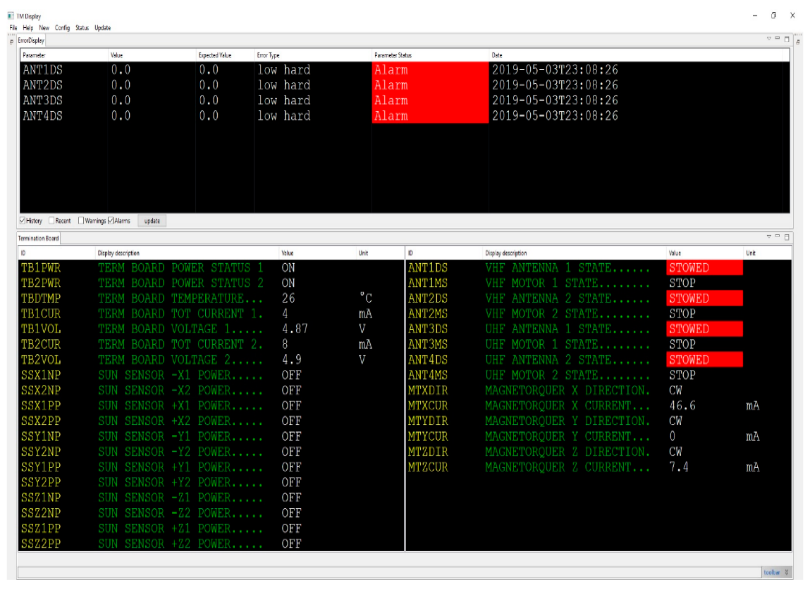This screenshot has width=810, height=591.
Task: Toggle the History checkbox
Action: (23, 221)
